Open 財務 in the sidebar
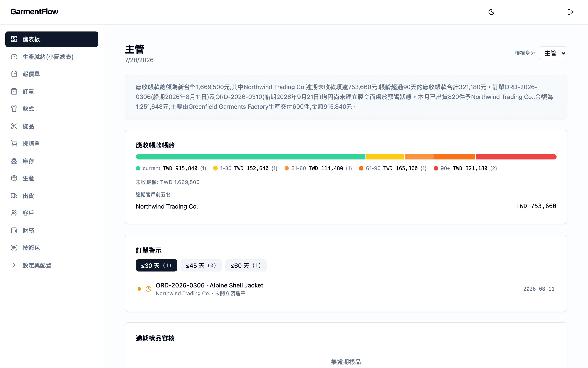Image resolution: width=588 pixels, height=368 pixels. [x=52, y=230]
